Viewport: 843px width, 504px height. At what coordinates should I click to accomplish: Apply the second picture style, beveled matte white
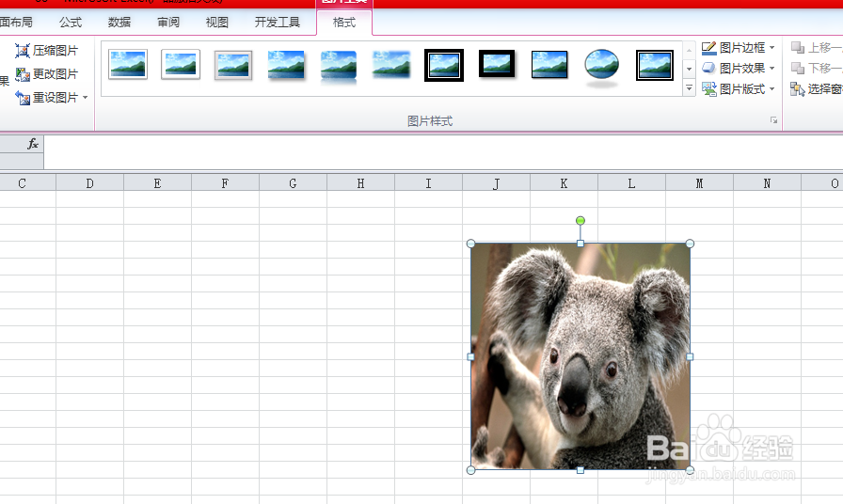(x=180, y=65)
